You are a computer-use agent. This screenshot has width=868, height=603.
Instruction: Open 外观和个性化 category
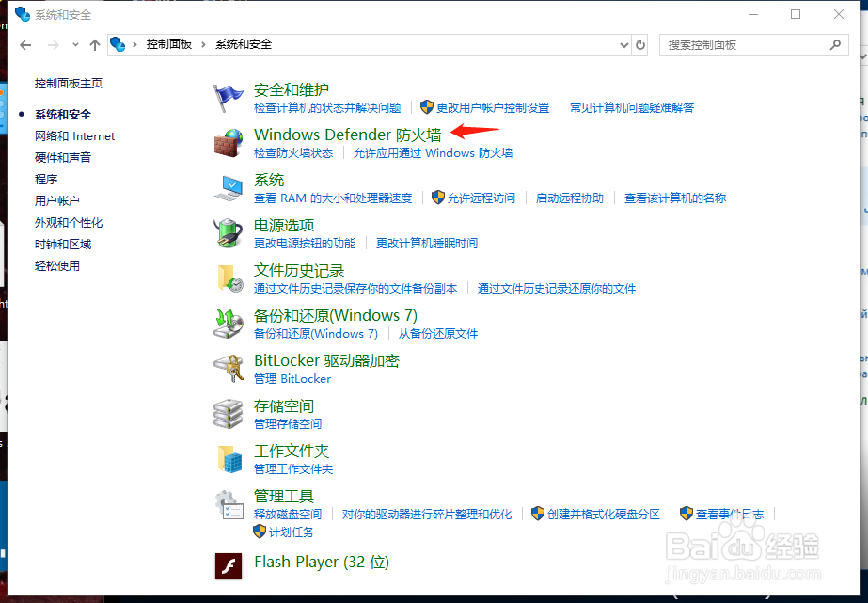pos(69,223)
